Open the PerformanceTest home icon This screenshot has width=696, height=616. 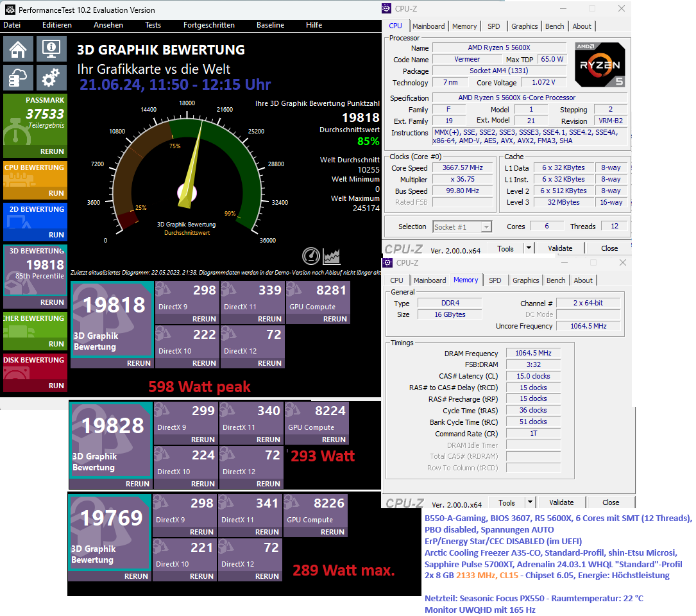(x=18, y=49)
